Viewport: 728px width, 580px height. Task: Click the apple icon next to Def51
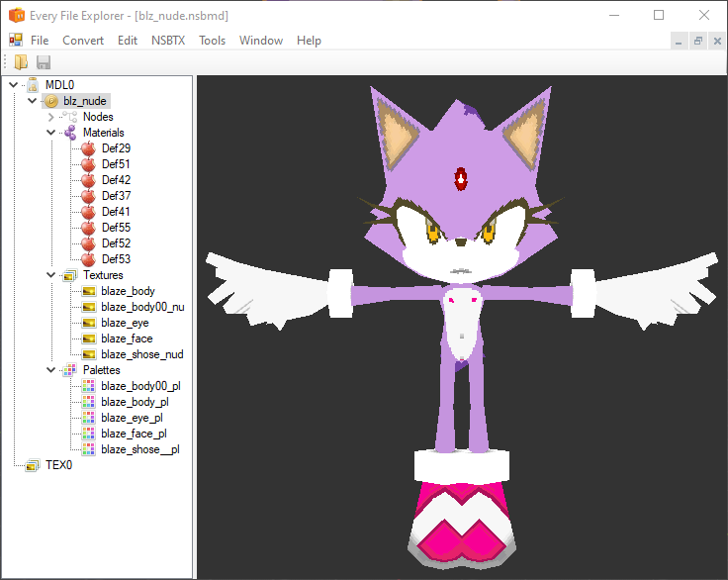pos(88,164)
